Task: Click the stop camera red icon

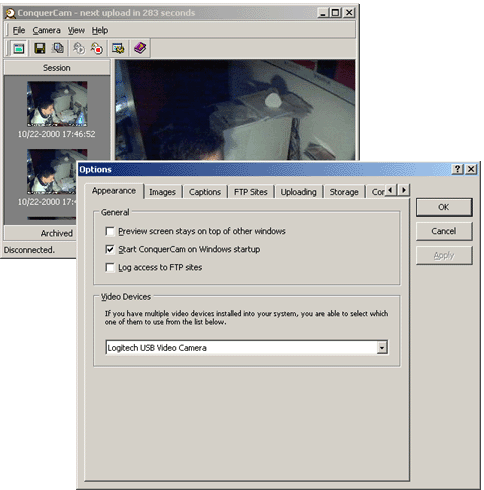Action: click(97, 49)
